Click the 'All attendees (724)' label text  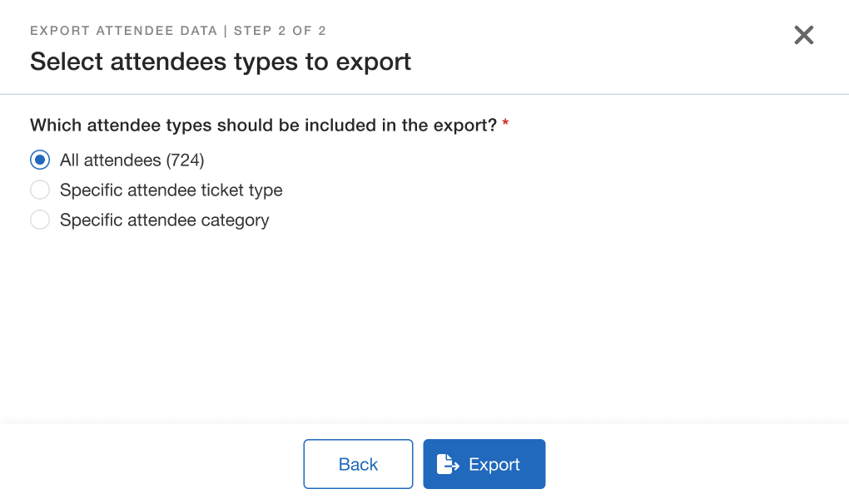click(x=132, y=160)
